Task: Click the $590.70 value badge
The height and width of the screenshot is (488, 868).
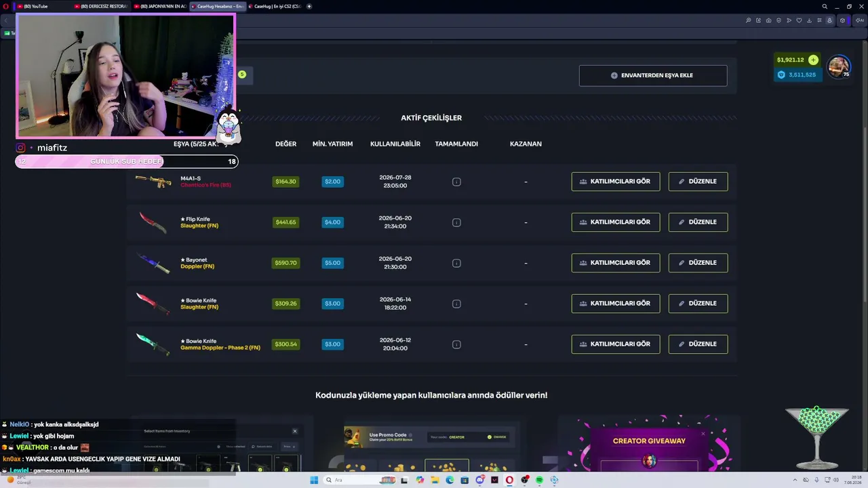Action: coord(285,263)
